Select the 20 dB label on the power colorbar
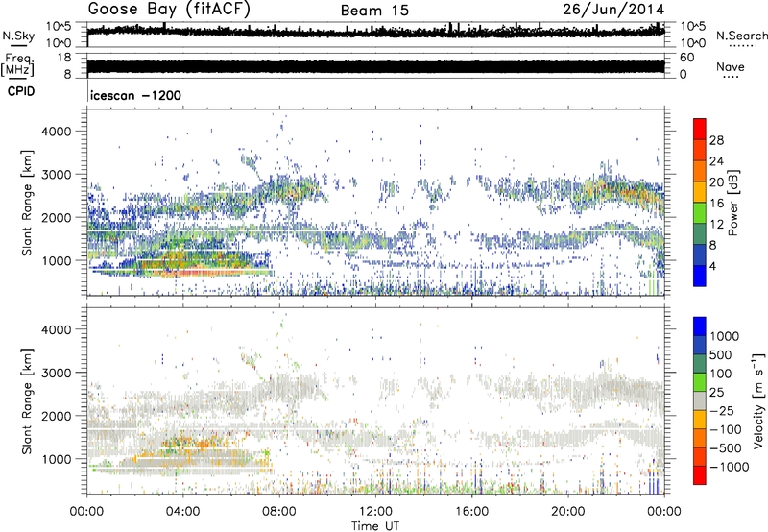768x532 pixels. tap(716, 182)
